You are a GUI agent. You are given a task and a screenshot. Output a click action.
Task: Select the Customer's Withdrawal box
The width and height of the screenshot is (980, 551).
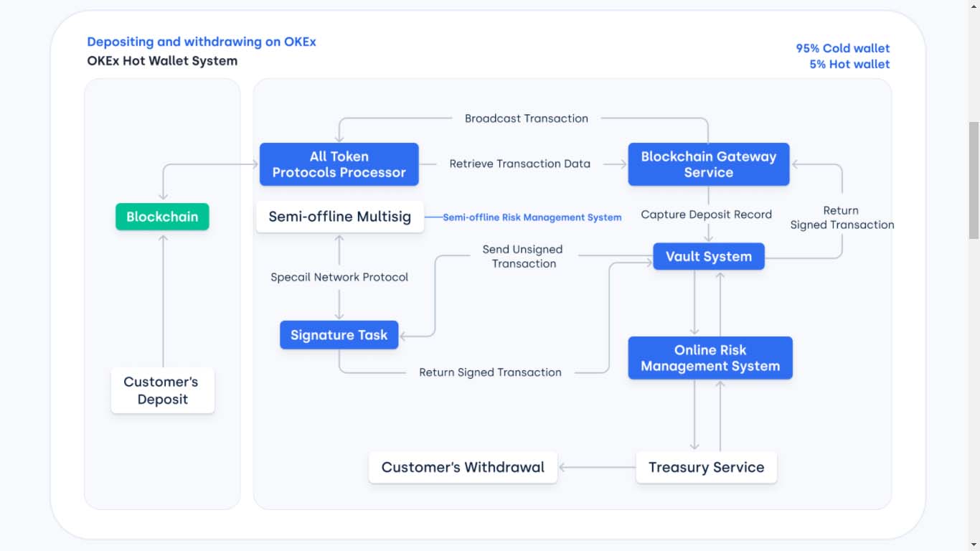click(x=463, y=467)
